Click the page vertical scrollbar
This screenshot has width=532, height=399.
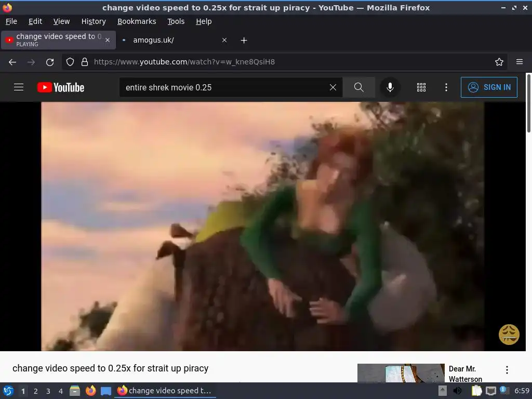[x=528, y=103]
